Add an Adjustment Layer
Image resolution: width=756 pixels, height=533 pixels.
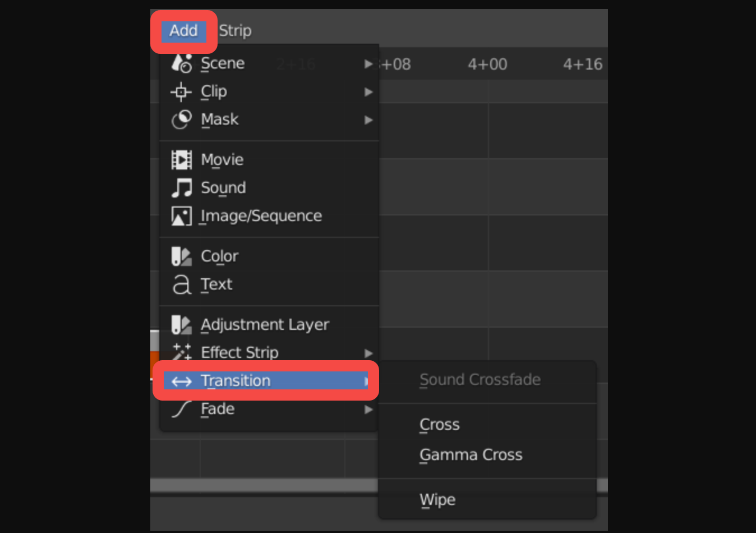[265, 324]
